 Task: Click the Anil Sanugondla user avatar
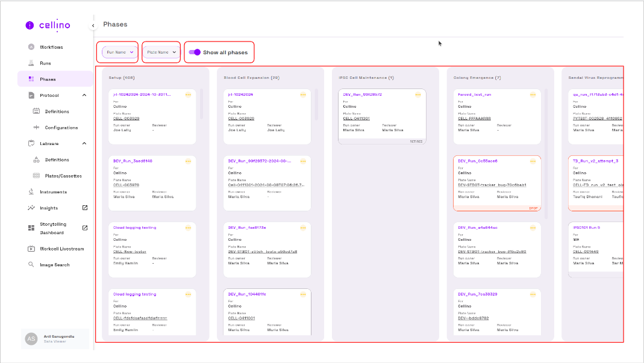(x=30, y=338)
